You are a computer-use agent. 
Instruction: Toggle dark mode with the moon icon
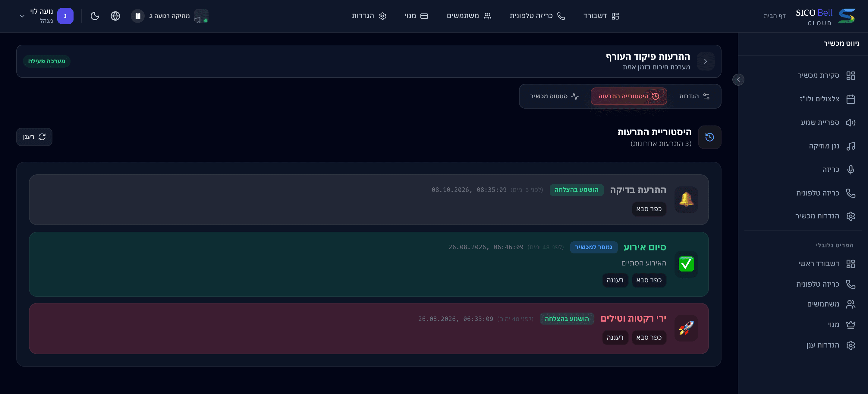[x=95, y=16]
